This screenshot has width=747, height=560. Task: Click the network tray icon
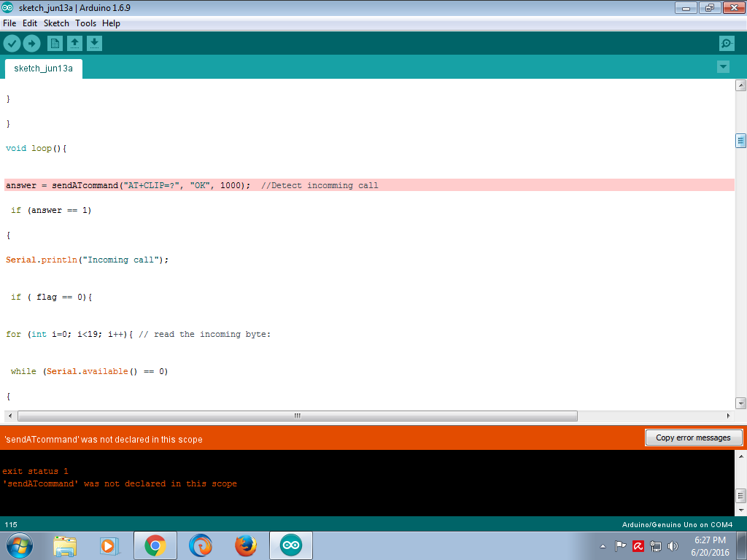[x=656, y=546]
